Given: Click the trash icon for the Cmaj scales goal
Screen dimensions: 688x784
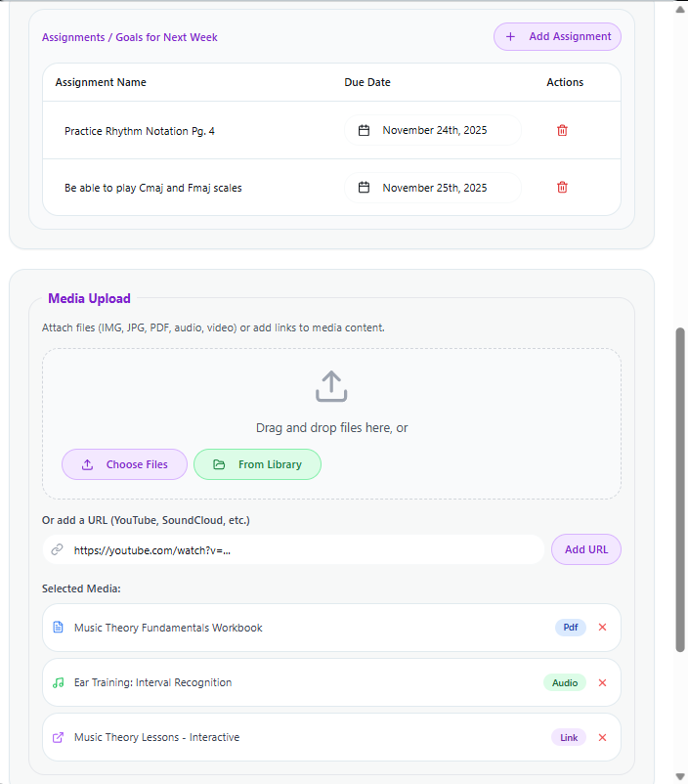Looking at the screenshot, I should pos(562,187).
